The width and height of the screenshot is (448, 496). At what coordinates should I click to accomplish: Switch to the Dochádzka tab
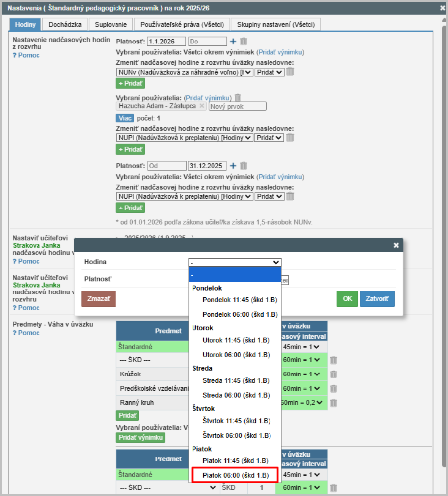65,24
